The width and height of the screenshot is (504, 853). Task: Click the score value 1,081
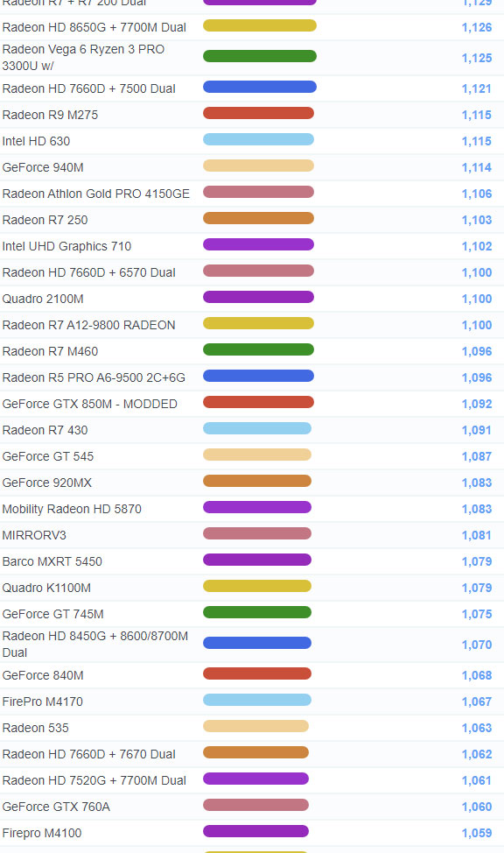point(477,536)
